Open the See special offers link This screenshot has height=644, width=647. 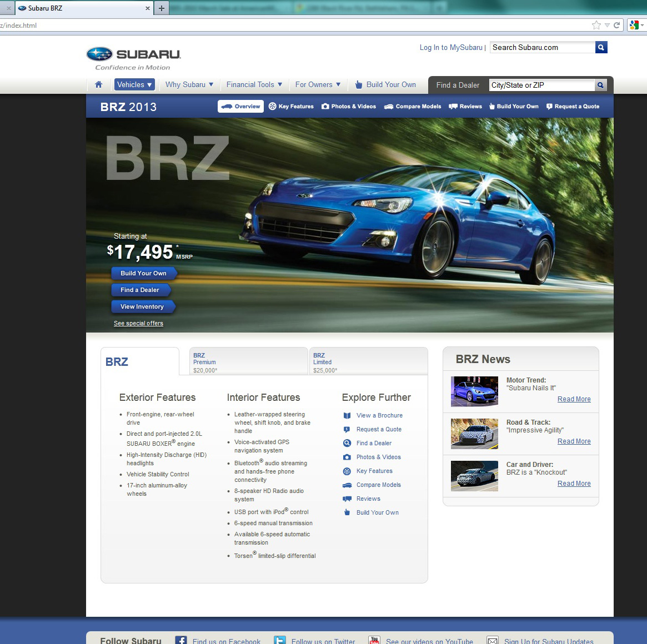(x=139, y=324)
